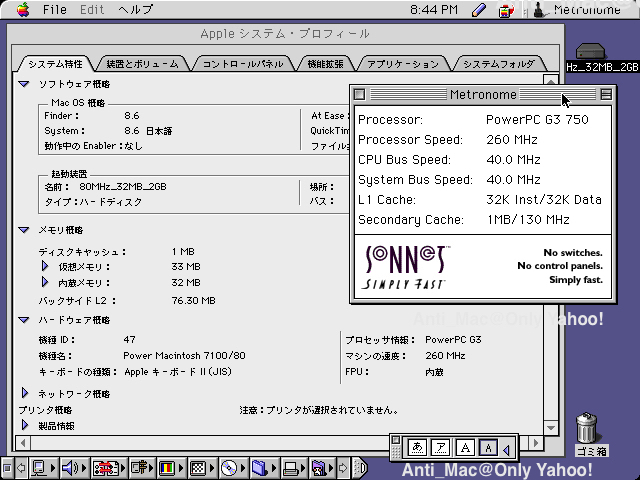Open the purple folder character module

(324, 468)
